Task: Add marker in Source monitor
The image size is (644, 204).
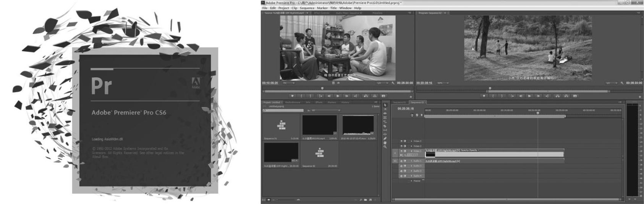Action: [x=292, y=96]
